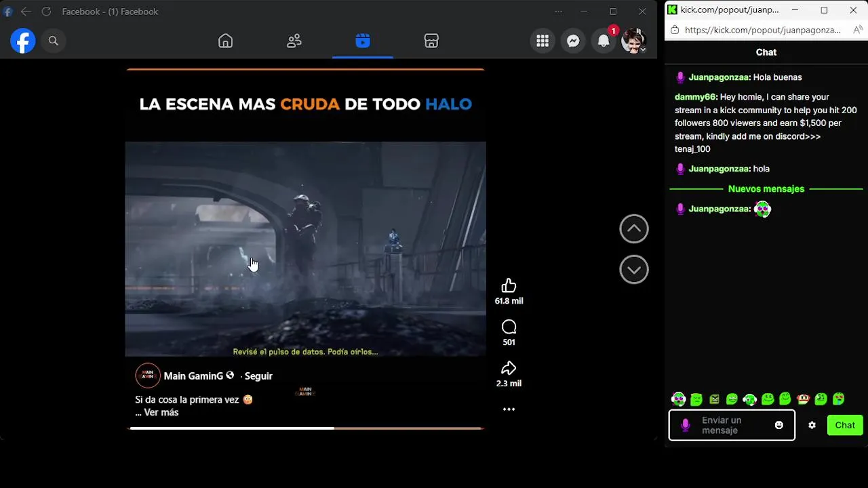Click comments count 501
Screen dimensions: 868x488
(x=509, y=342)
